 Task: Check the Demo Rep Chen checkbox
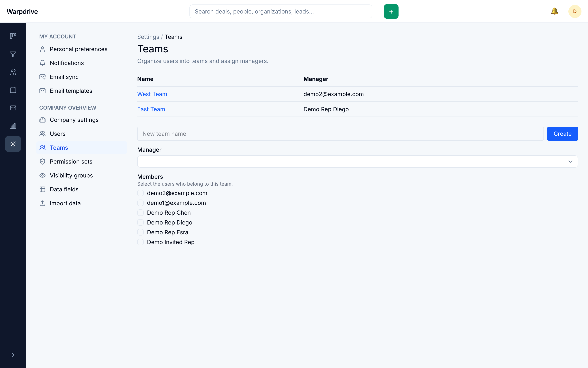pyautogui.click(x=140, y=213)
